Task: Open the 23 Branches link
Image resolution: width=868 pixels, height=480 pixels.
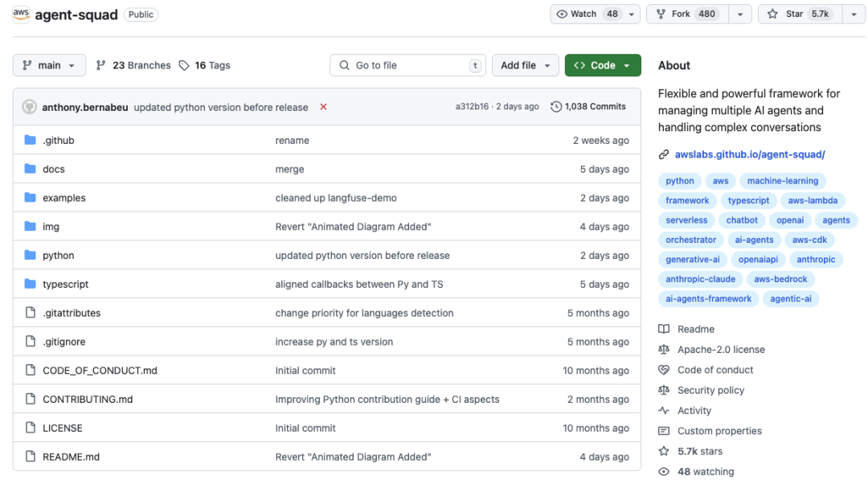Action: [x=133, y=65]
